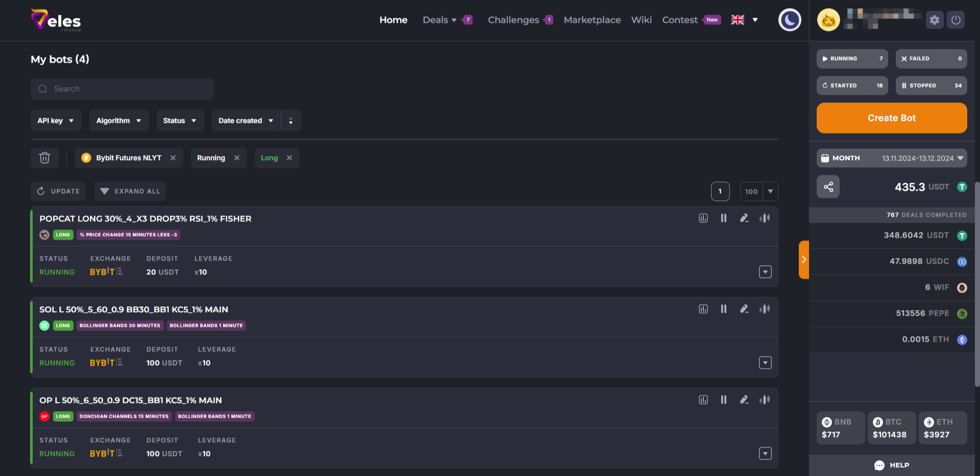Expand the SOL L bot details

(x=765, y=363)
